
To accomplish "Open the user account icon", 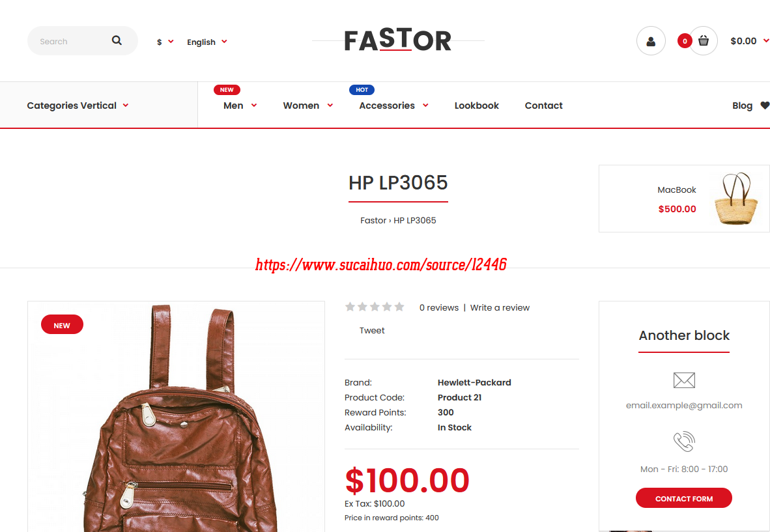I will tap(651, 41).
